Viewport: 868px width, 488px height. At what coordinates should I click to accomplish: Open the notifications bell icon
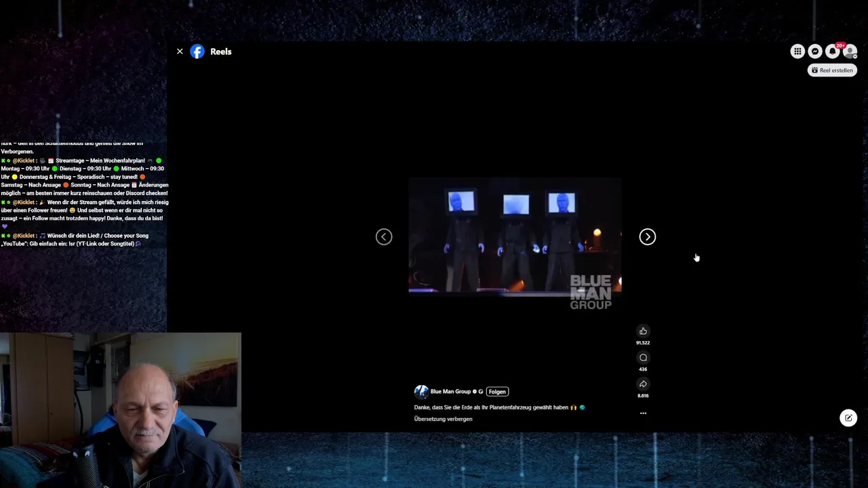pos(833,52)
